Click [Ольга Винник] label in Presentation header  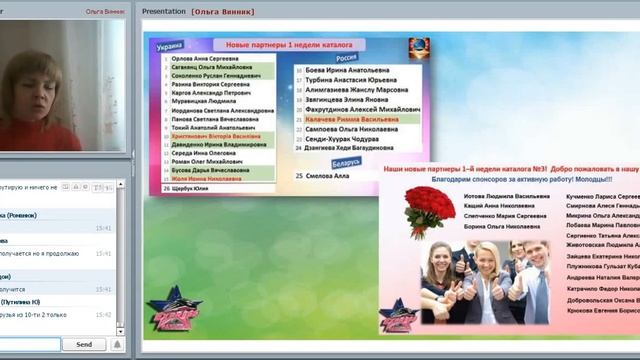[x=223, y=12]
